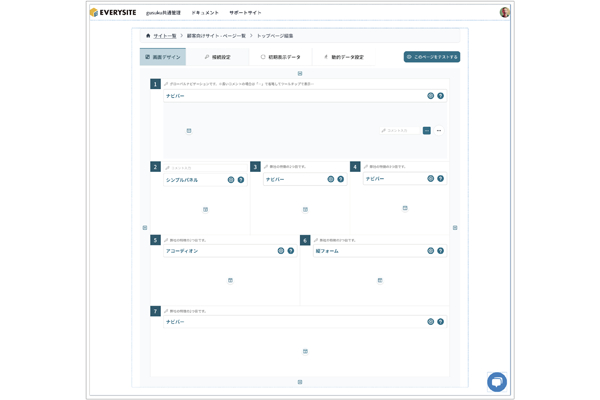Open settings icon for アコーディオン block
The image size is (600, 400).
point(281,251)
